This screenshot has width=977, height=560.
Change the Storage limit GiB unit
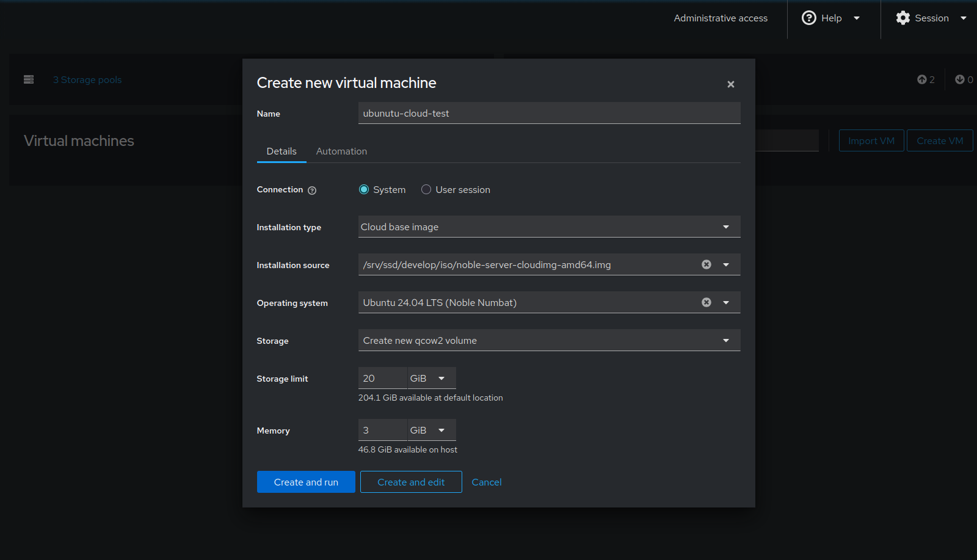pyautogui.click(x=431, y=379)
